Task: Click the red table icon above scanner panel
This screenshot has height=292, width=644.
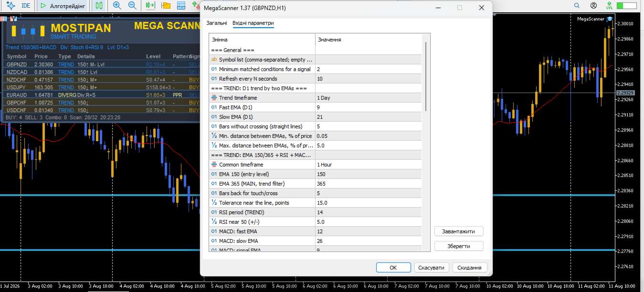Action: pyautogui.click(x=4, y=19)
